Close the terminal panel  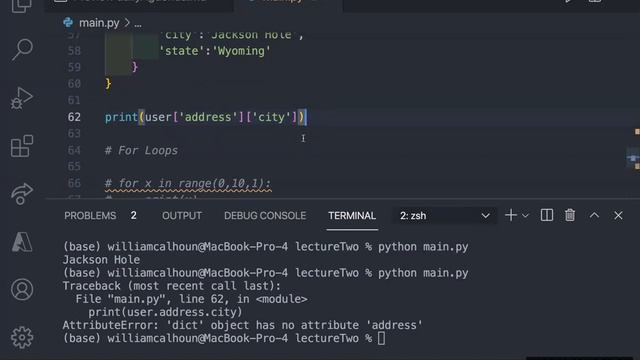pyautogui.click(x=618, y=215)
